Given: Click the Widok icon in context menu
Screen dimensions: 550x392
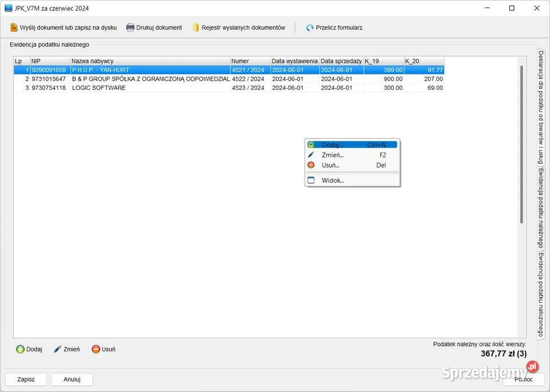Looking at the screenshot, I should point(311,180).
